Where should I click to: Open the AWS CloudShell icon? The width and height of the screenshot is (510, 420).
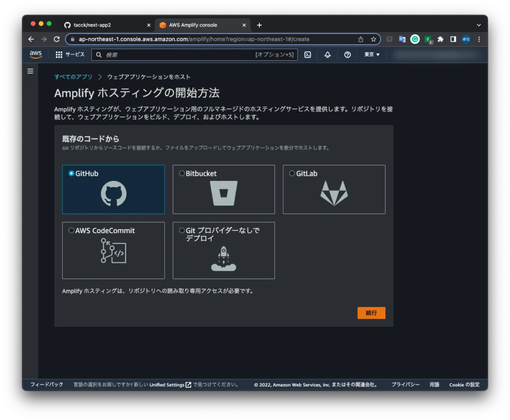tap(308, 55)
